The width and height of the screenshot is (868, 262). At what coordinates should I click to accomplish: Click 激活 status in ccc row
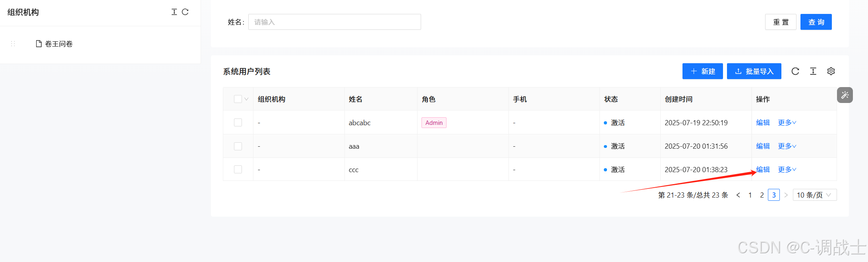(618, 170)
